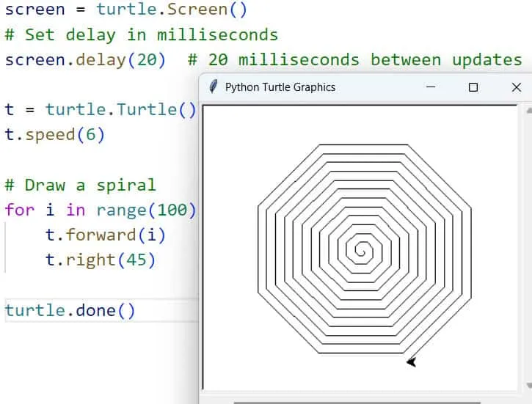Place cursor in the turtle.done() line

70,310
